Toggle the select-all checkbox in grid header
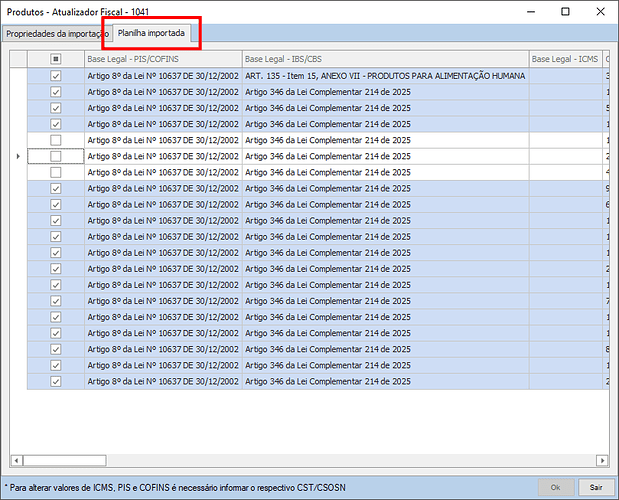Viewport: 619px width, 500px height. (56, 60)
